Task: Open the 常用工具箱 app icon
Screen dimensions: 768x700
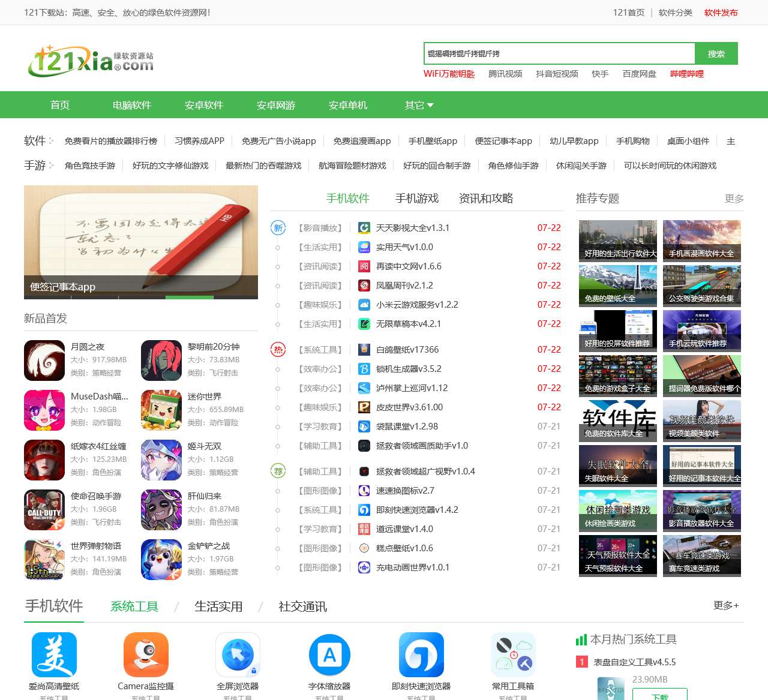Action: coord(513,654)
